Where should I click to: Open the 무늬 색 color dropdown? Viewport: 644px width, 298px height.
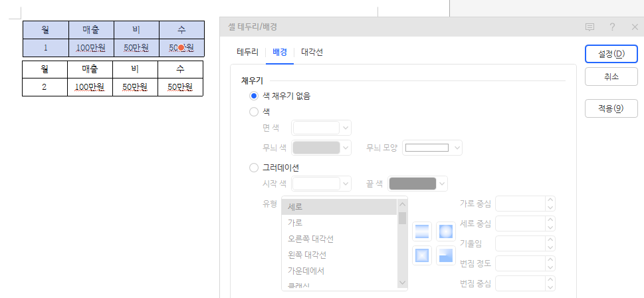[x=346, y=148]
